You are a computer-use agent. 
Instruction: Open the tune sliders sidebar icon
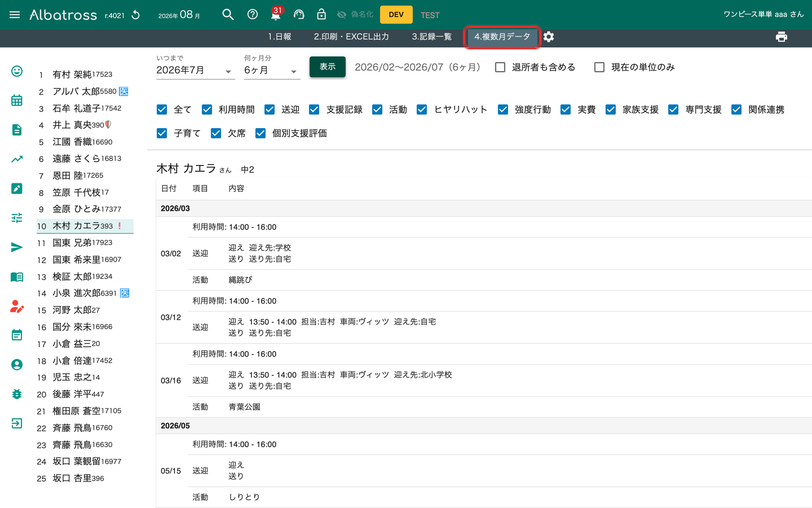(x=17, y=218)
